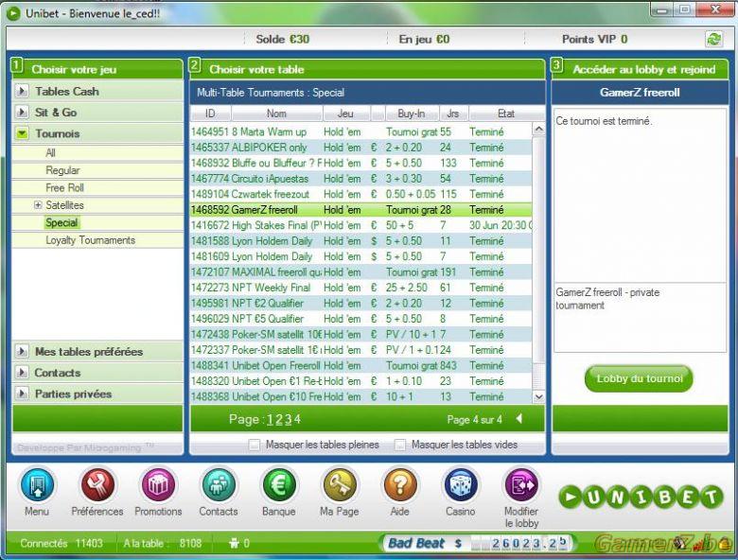Click Solde €30 balance display
This screenshot has height=560, width=738.
point(282,39)
